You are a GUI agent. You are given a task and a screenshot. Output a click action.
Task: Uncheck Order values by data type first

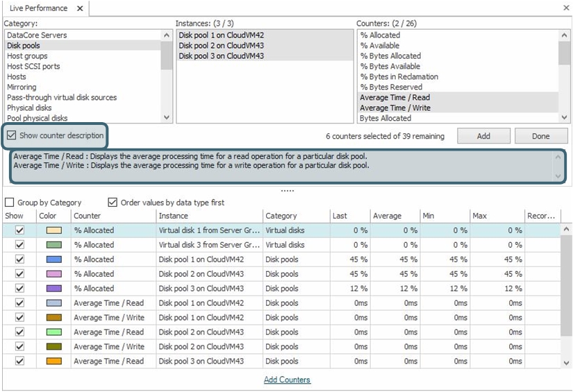[113, 203]
